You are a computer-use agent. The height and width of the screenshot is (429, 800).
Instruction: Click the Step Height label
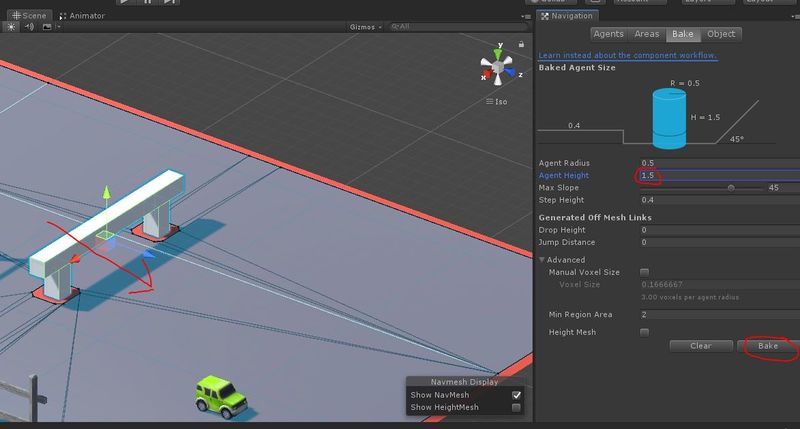pyautogui.click(x=561, y=200)
